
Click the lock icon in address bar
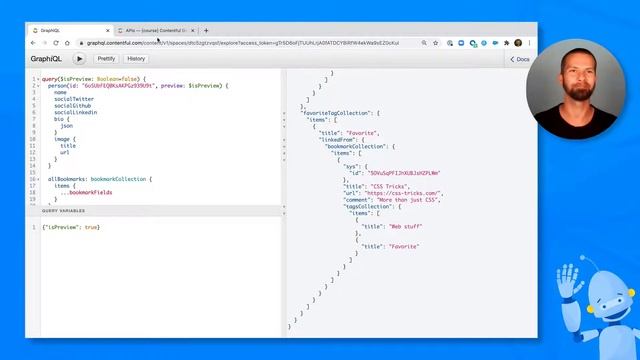81,43
